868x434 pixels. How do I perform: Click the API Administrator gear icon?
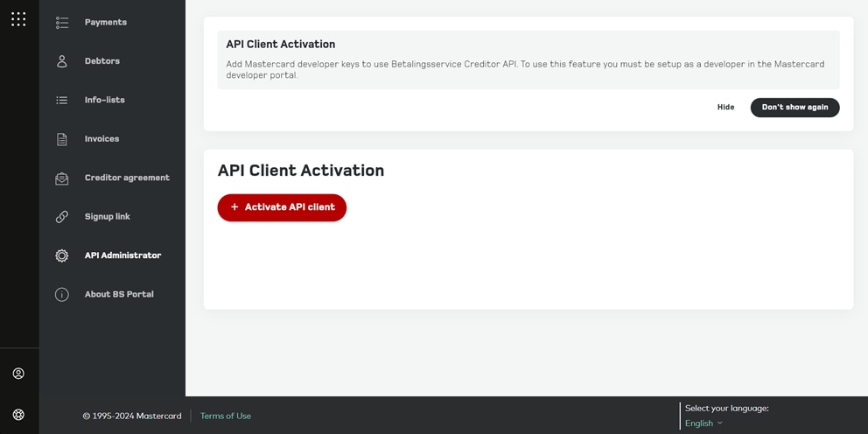[62, 255]
